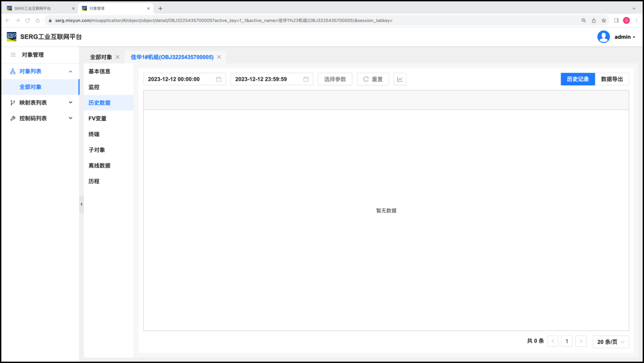The height and width of the screenshot is (363, 644).
Task: Close the 全部对象 tab
Action: (x=117, y=57)
